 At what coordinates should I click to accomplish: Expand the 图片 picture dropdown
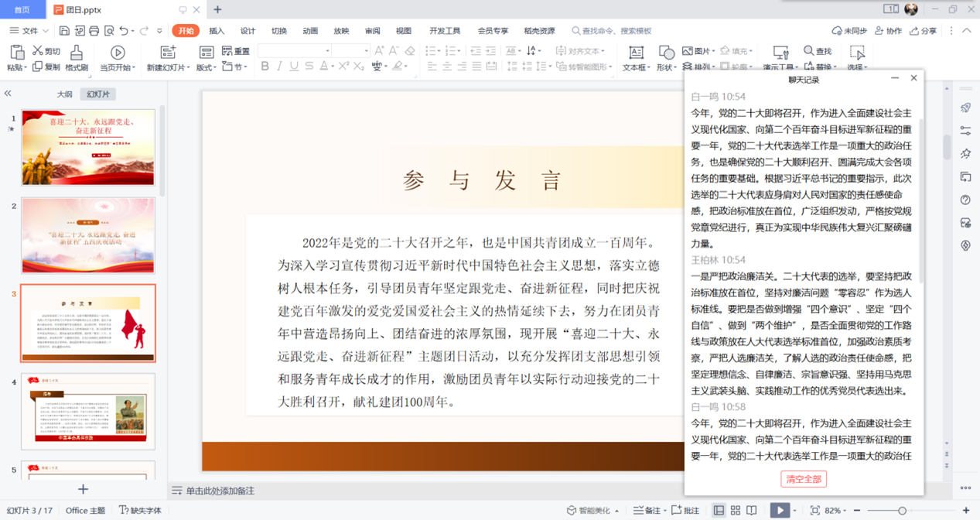713,49
